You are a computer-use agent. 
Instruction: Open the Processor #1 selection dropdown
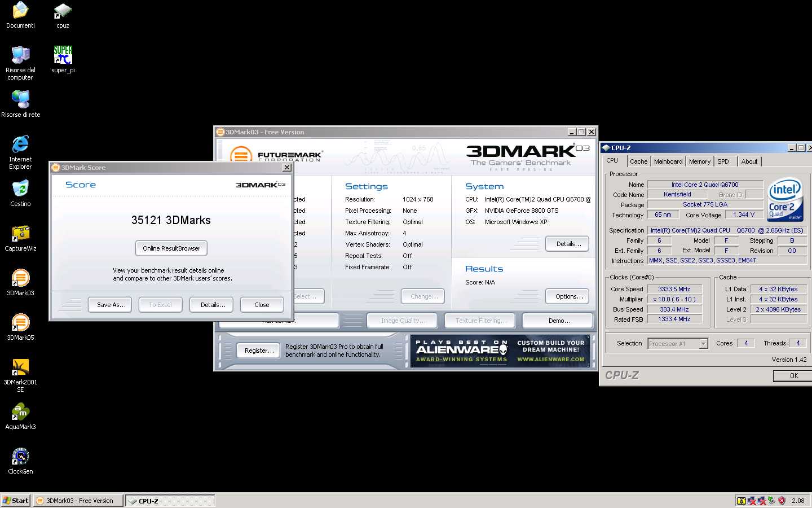[678, 343]
